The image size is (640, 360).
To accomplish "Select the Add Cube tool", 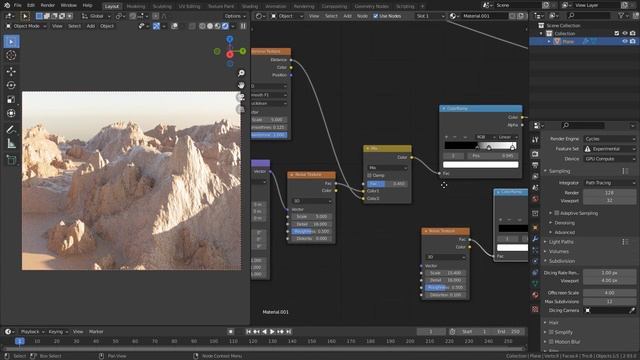I will tap(11, 160).
